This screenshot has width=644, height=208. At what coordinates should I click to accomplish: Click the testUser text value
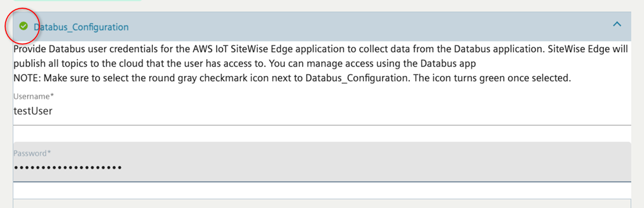33,111
